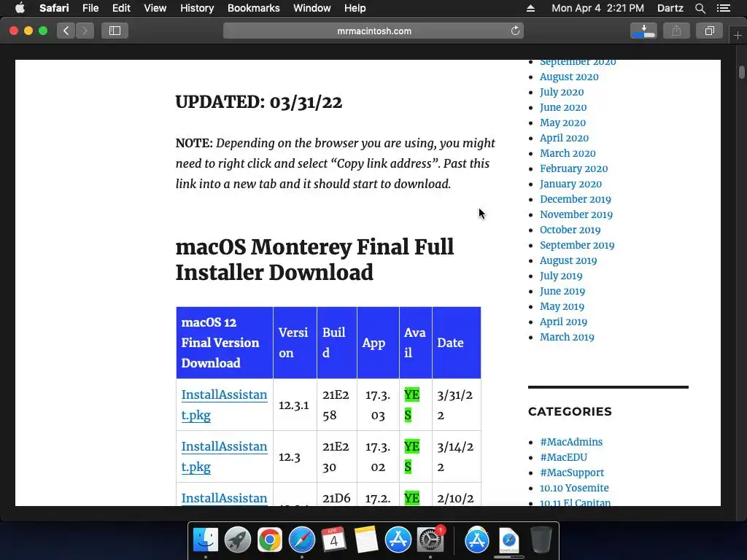Open the Applications folder in Dock
This screenshot has width=747, height=560.
point(477,540)
